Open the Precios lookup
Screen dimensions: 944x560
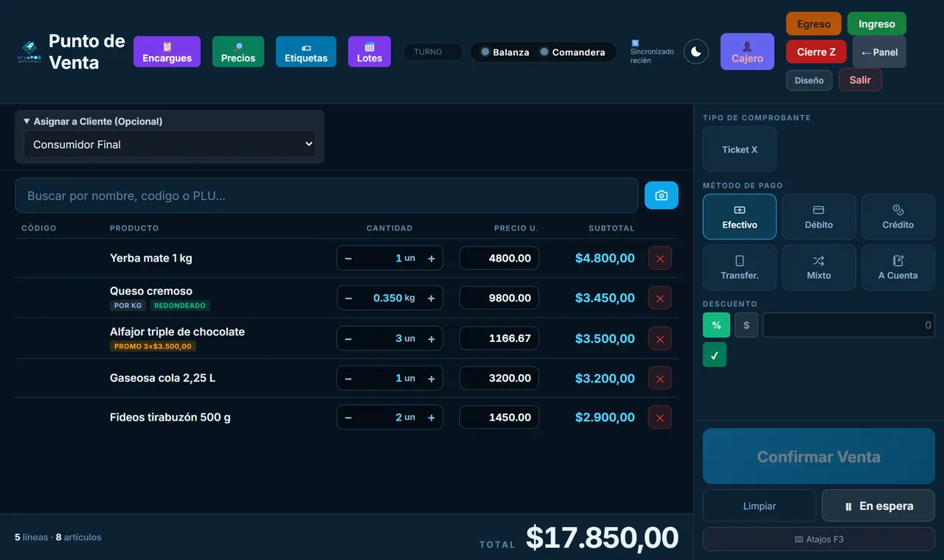(x=238, y=52)
